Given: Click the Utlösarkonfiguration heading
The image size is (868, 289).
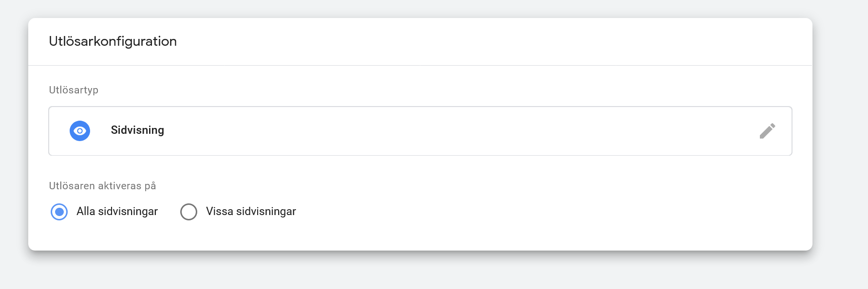Looking at the screenshot, I should pyautogui.click(x=113, y=41).
